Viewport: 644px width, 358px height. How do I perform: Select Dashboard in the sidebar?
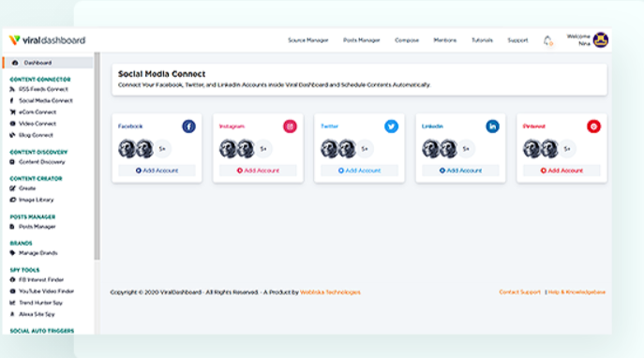point(48,63)
